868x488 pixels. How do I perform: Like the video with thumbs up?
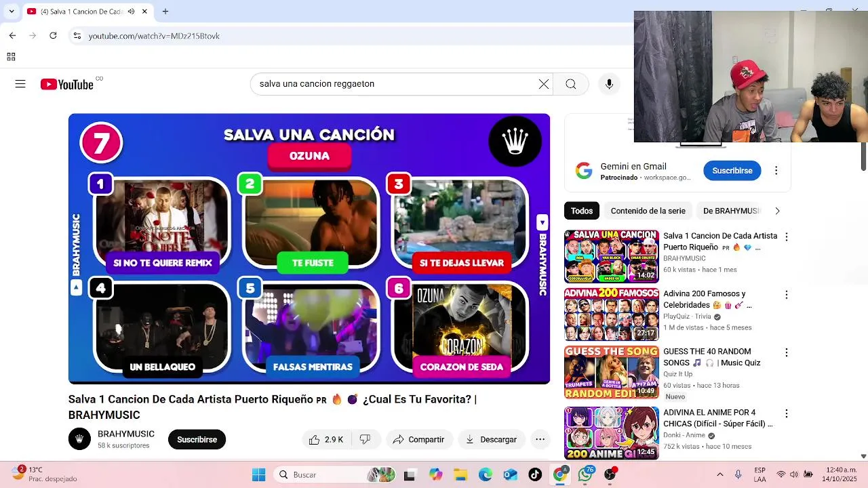click(x=326, y=439)
